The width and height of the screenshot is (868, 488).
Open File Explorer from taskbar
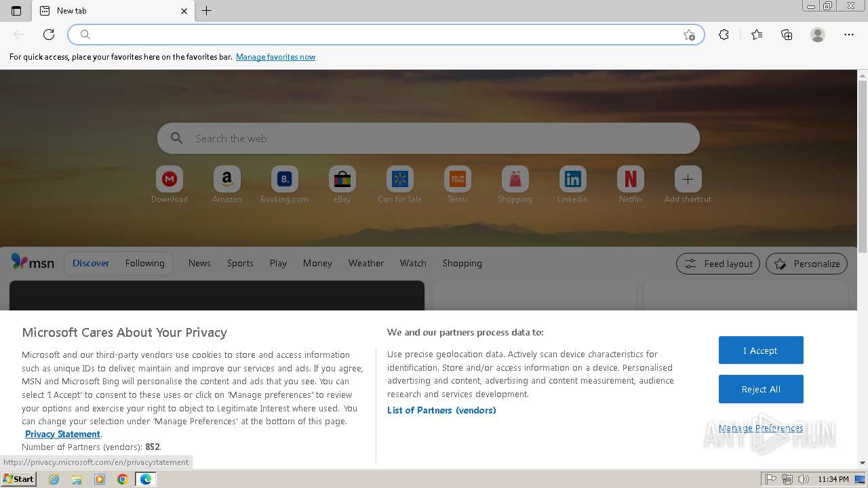77,479
